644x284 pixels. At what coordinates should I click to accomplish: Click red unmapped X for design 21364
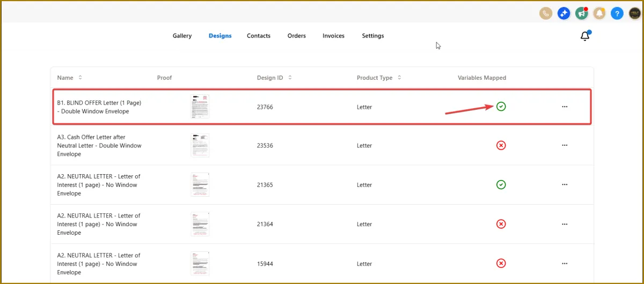[501, 224]
